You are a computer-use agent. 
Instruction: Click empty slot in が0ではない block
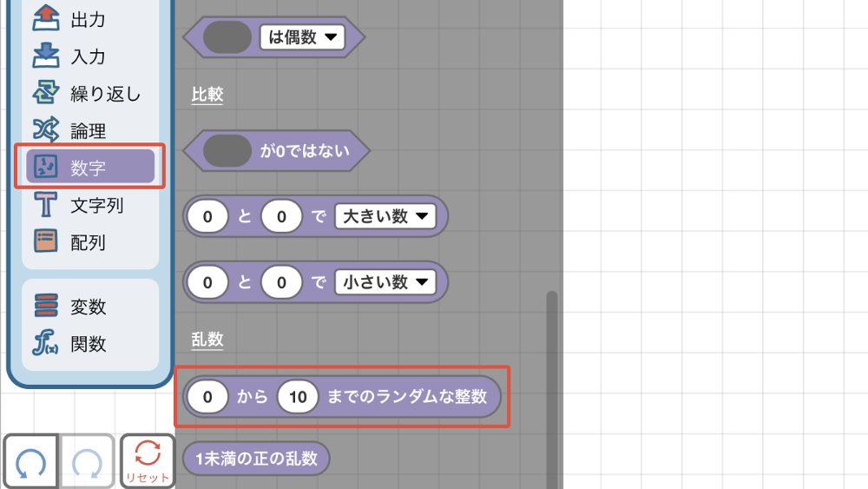227,150
